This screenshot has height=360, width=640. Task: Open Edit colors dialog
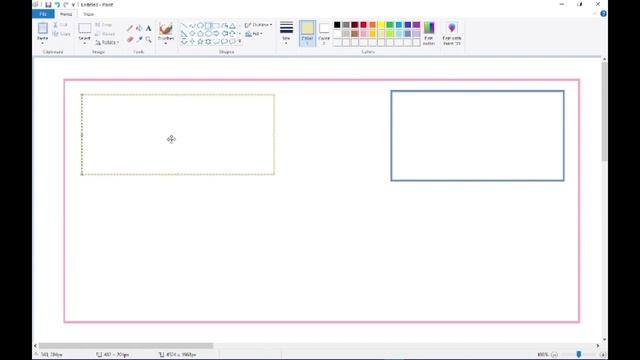coord(429,33)
